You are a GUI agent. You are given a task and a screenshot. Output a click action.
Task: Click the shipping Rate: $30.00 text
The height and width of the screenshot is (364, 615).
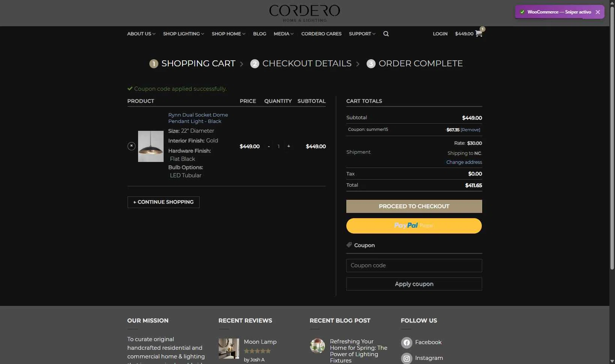tap(468, 143)
